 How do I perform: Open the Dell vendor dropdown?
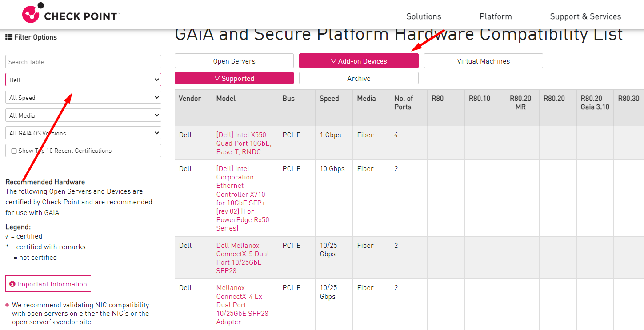83,80
